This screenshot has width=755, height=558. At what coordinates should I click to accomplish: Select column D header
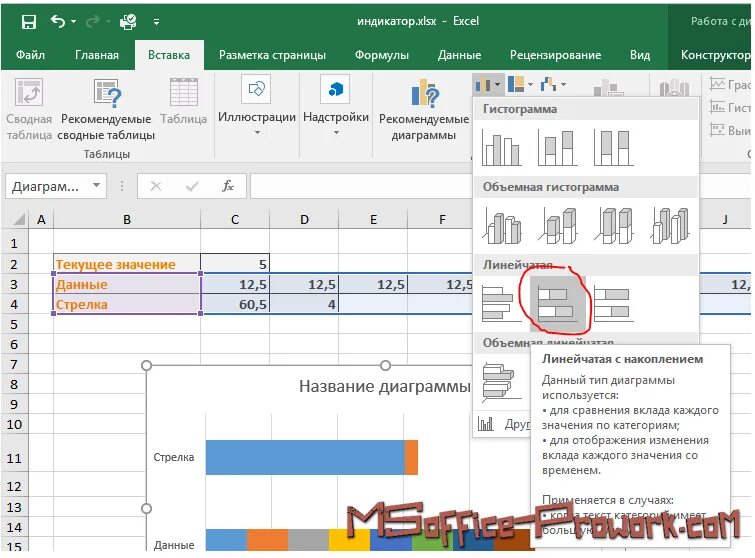click(304, 220)
